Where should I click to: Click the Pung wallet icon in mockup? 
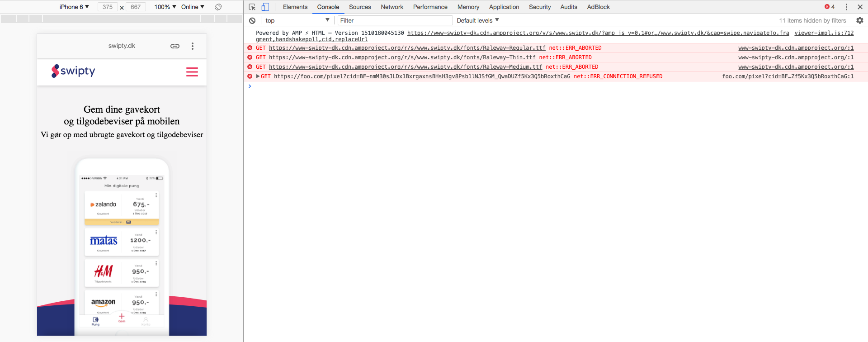click(95, 321)
